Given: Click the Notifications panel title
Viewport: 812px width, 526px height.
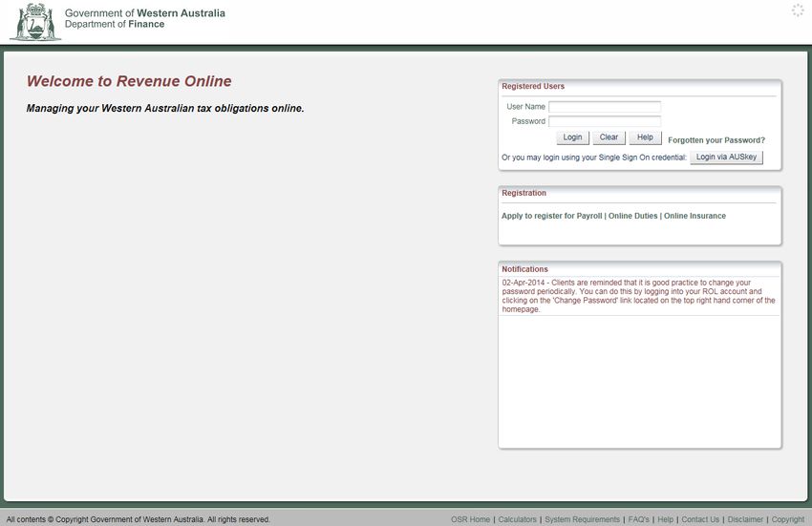Looking at the screenshot, I should coord(524,269).
